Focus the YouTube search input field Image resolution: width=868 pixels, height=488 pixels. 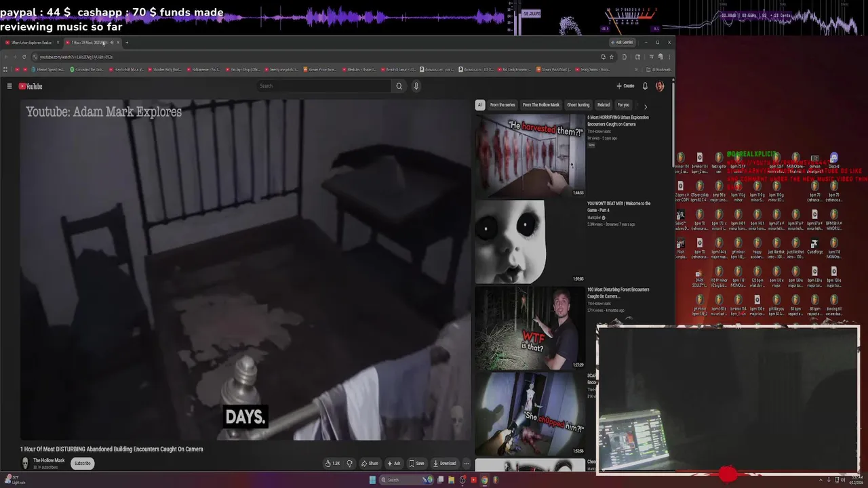(324, 86)
